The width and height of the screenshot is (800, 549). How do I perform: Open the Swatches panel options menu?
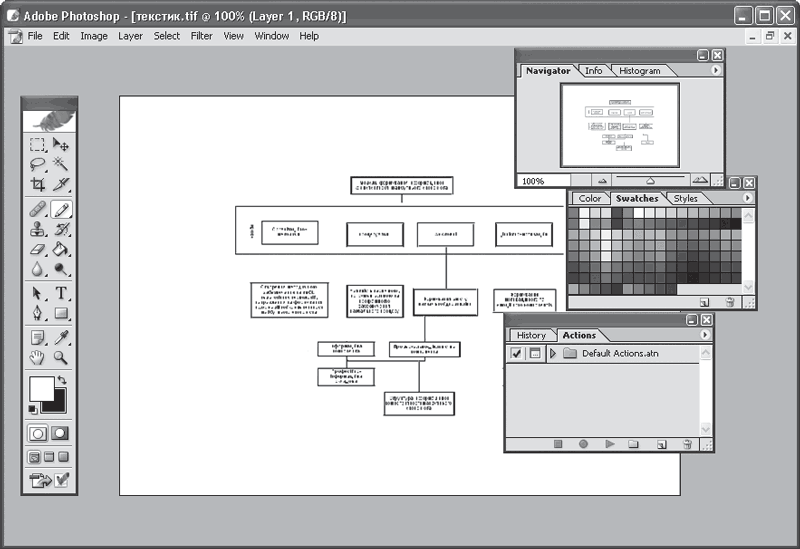coord(746,198)
